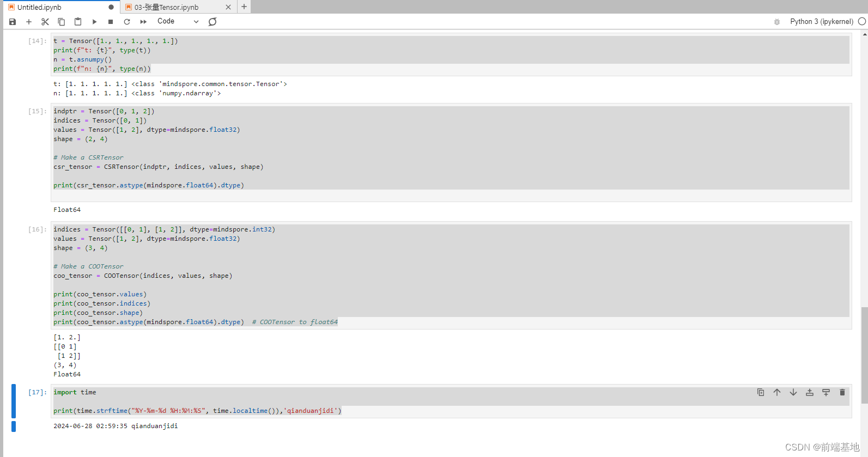Click the output '2024-06-28 02:59:35 qianduanjidi'
Image resolution: width=868 pixels, height=457 pixels.
coord(116,426)
